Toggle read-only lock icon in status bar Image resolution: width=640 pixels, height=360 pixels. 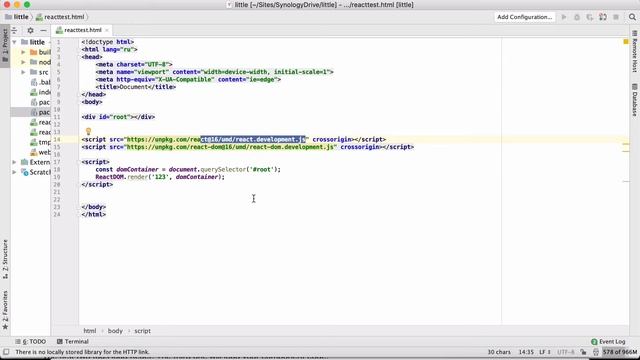[583, 352]
